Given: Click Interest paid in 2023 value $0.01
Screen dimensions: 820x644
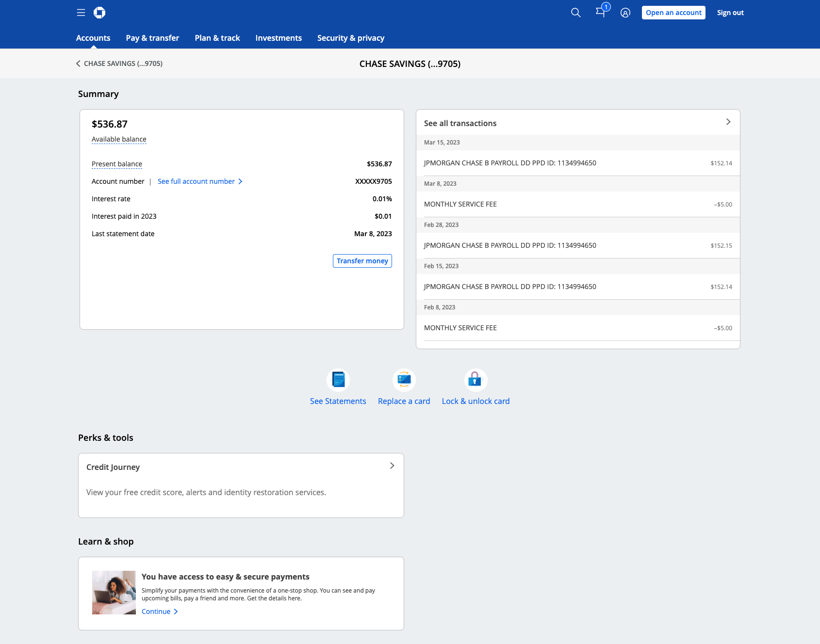Looking at the screenshot, I should pyautogui.click(x=383, y=216).
